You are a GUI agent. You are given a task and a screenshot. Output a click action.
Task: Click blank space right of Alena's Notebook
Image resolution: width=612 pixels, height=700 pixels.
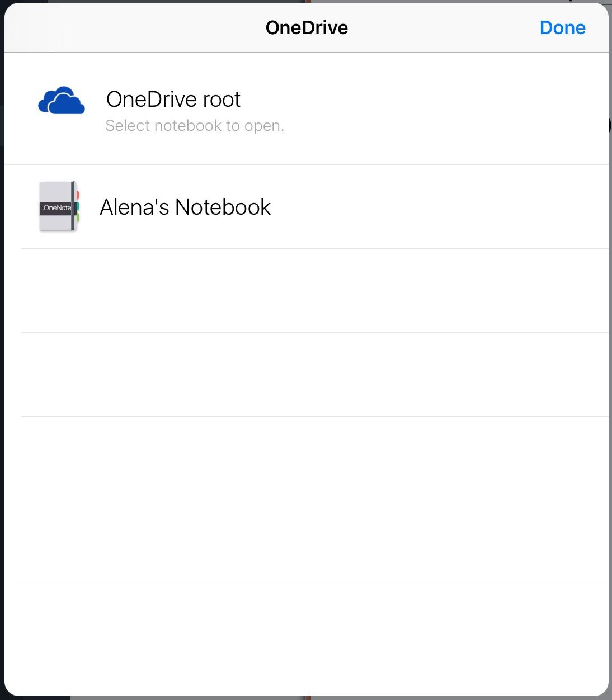click(439, 207)
